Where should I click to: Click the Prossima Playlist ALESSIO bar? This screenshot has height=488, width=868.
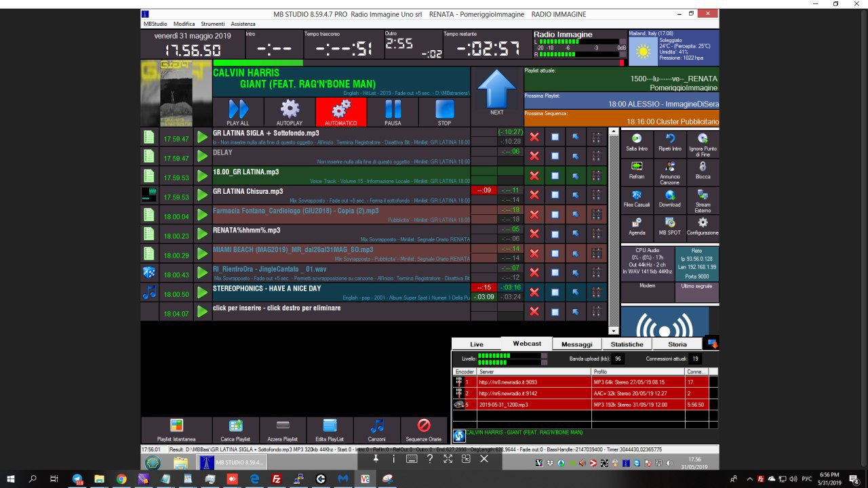pos(621,101)
